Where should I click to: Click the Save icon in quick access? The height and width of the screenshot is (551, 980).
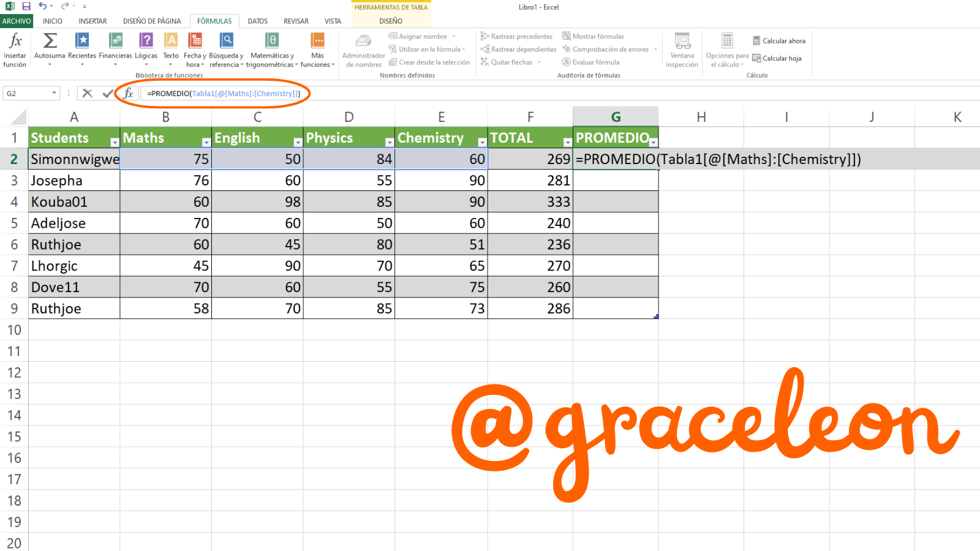pos(26,7)
